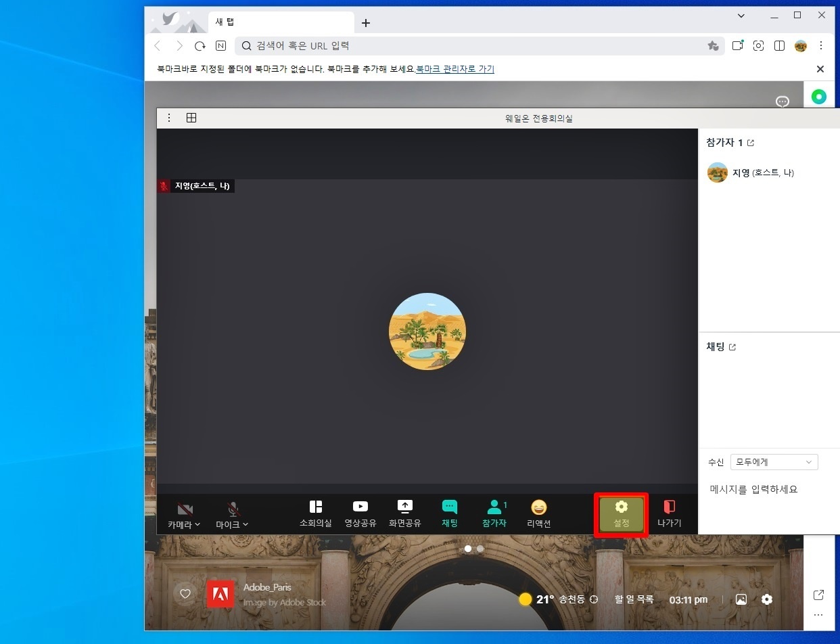The width and height of the screenshot is (840, 644).
Task: Expand the 카메라 dropdown arrow
Action: tap(197, 524)
